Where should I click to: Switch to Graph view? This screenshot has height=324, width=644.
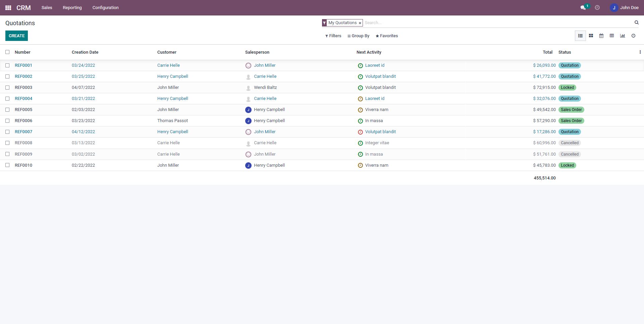pyautogui.click(x=623, y=36)
